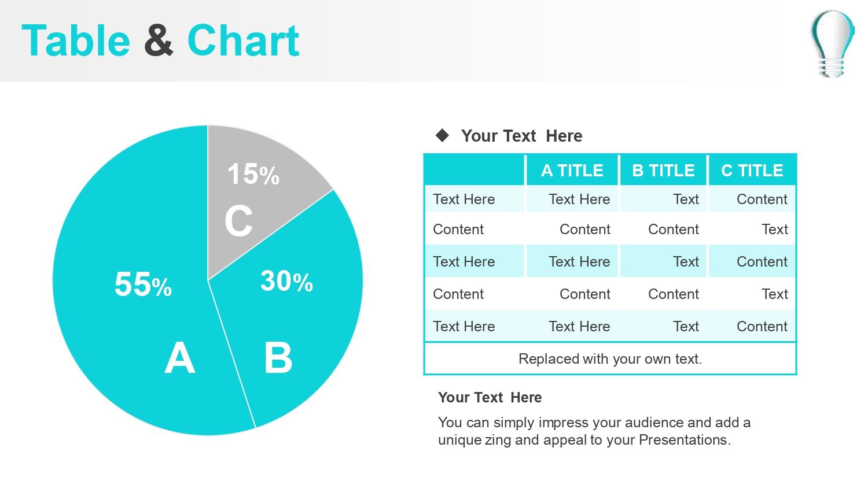
Task: Click the 'Your Text Here' heading above the table
Action: pos(521,136)
